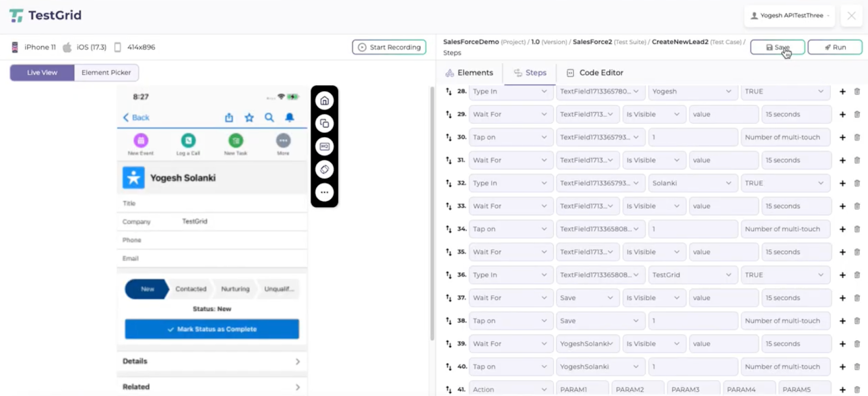Open the YogeshSolanki element dropdown on step 40
The width and height of the screenshot is (868, 396).
[601, 367]
